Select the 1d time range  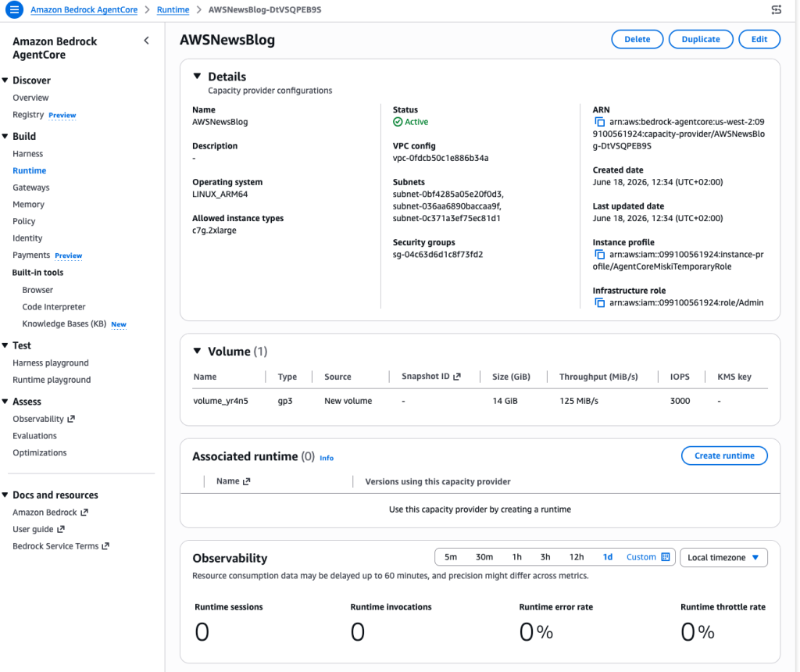(x=607, y=557)
